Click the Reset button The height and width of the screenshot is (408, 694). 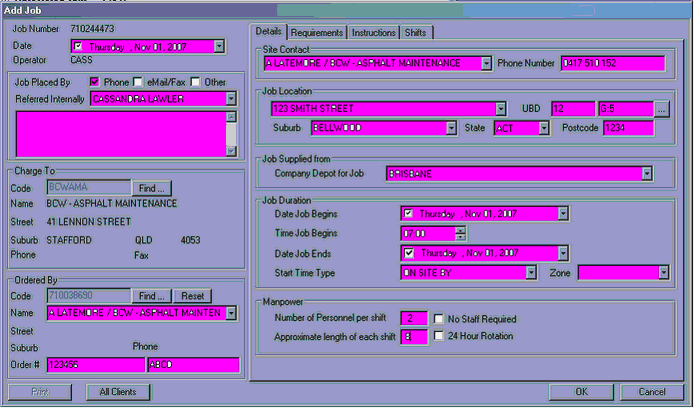click(x=193, y=296)
